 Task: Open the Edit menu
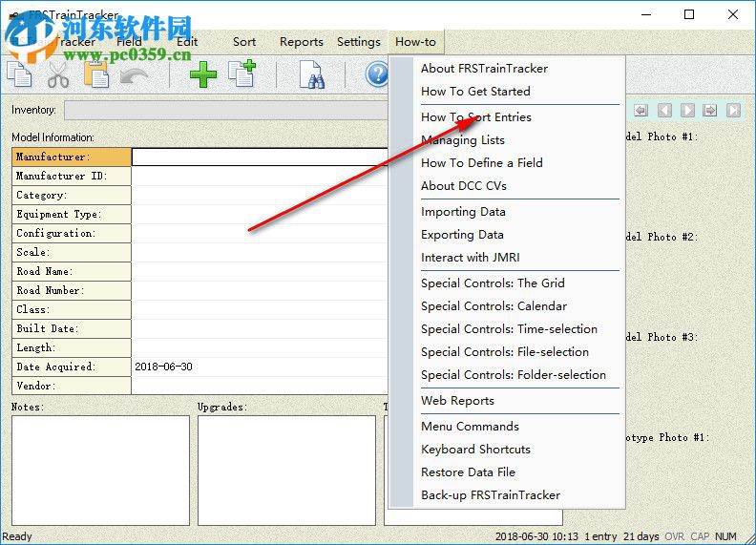187,42
